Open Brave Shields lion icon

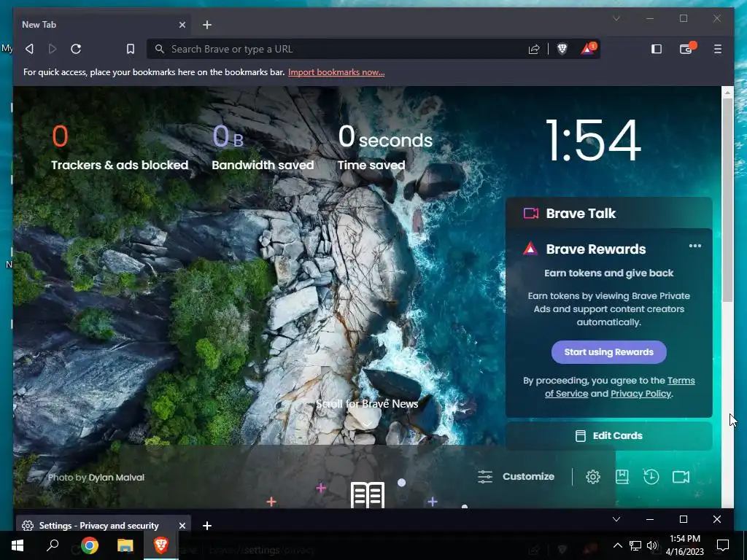tap(562, 49)
